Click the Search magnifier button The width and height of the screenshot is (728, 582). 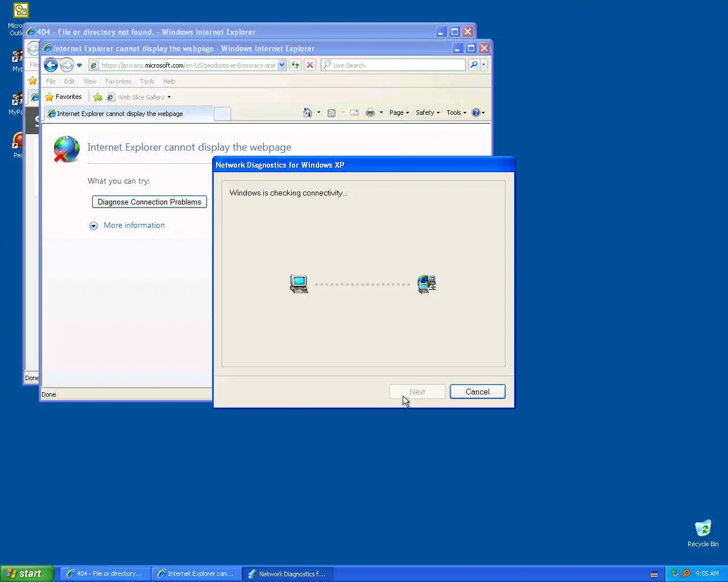coord(474,65)
